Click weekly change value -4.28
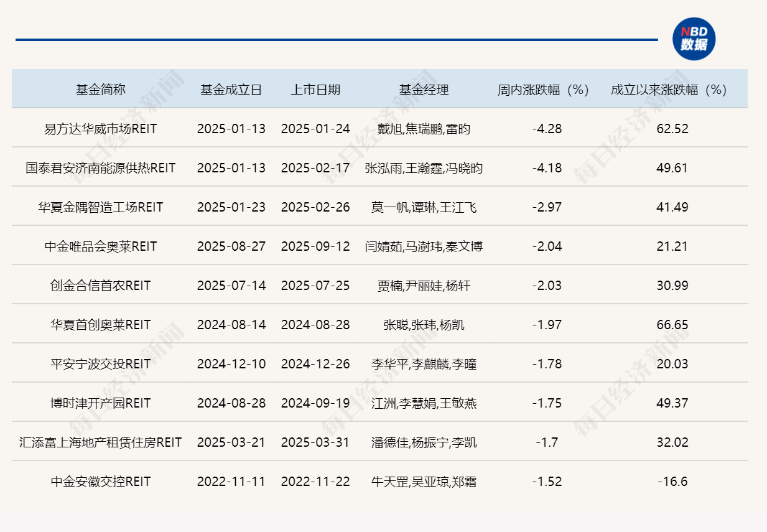 pyautogui.click(x=547, y=129)
